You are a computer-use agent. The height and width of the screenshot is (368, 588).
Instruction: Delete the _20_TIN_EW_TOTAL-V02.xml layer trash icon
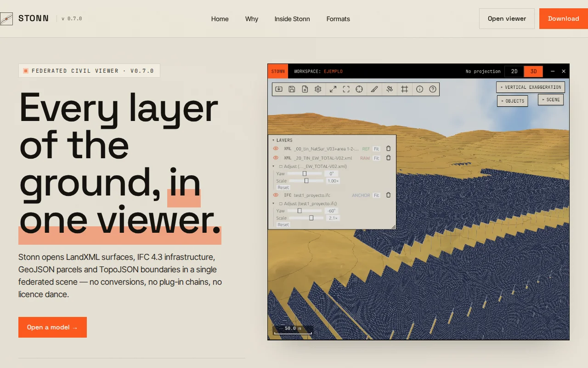coord(388,158)
